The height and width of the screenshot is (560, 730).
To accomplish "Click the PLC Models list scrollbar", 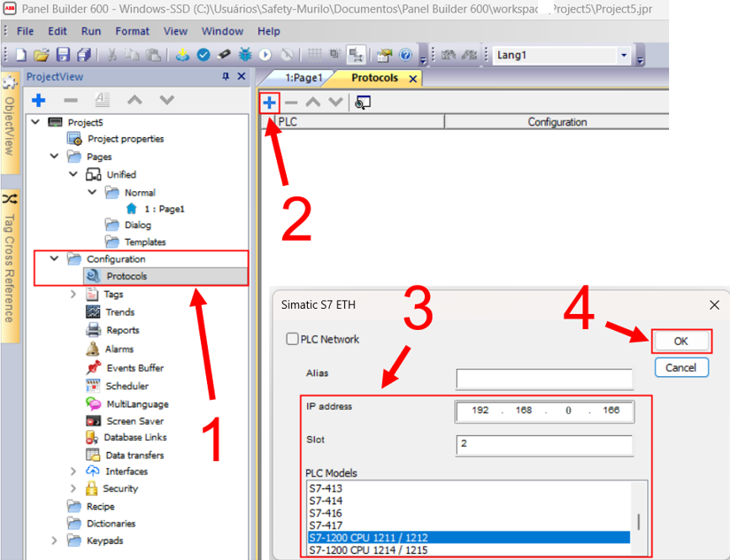I will click(x=640, y=520).
